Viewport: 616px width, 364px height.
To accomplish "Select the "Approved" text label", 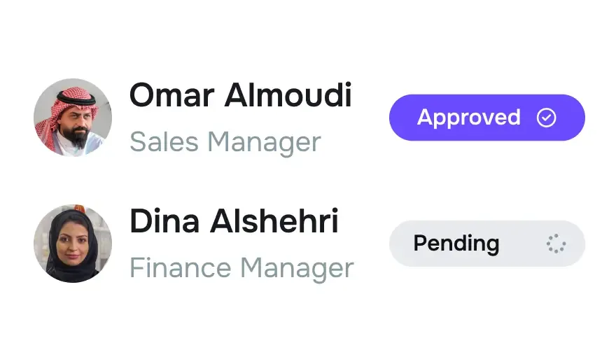I will coord(468,118).
